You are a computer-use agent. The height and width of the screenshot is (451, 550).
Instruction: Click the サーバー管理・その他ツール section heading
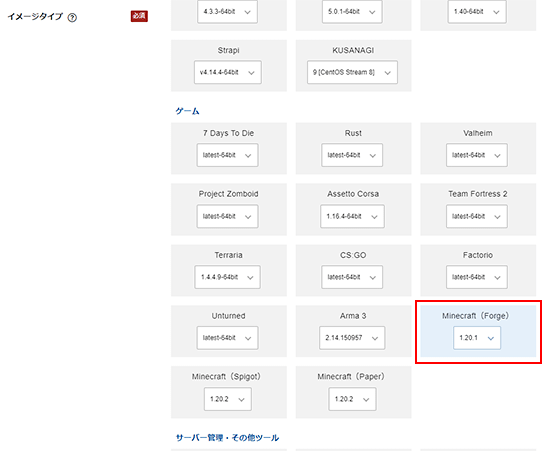point(227,438)
